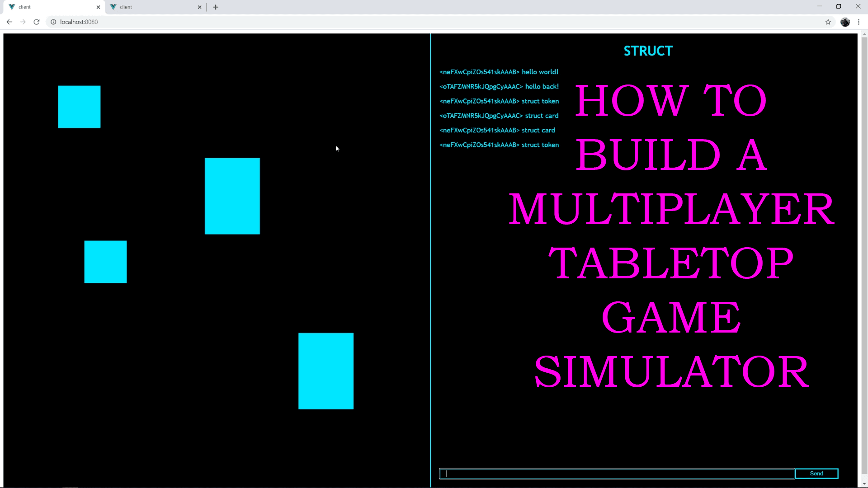Bookmark this page with star icon
Viewport: 868px width, 488px height.
[x=828, y=22]
